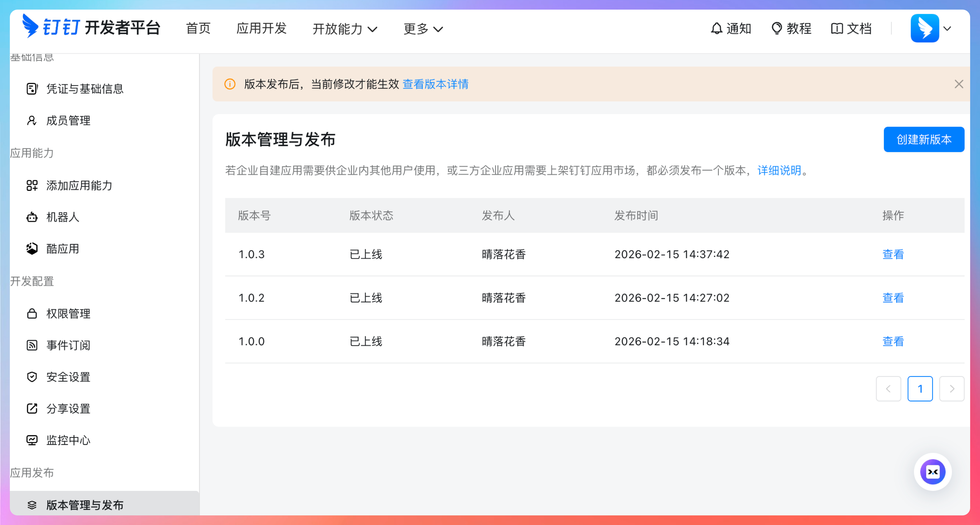This screenshot has width=980, height=525.
Task: Expand the 更多 dropdown menu
Action: point(423,29)
